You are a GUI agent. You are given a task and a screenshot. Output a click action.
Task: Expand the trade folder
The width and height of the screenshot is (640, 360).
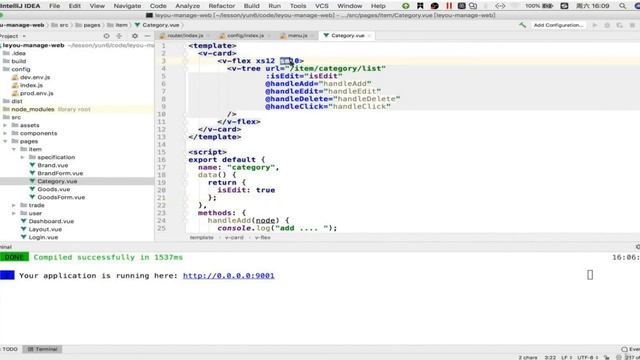[x=14, y=205]
